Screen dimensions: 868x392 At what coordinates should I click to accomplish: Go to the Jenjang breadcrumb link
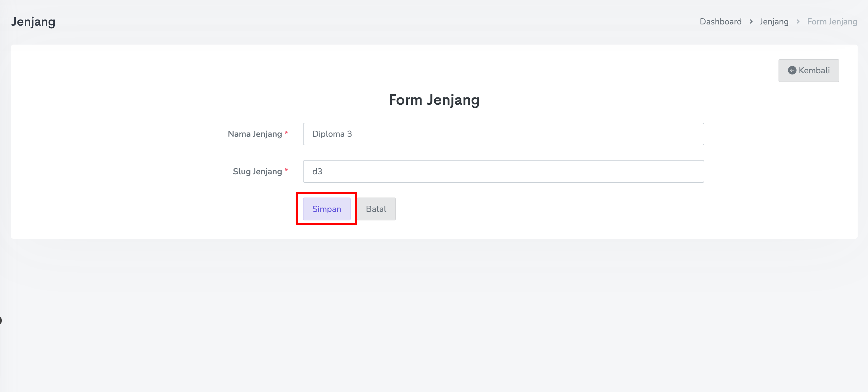tap(774, 22)
